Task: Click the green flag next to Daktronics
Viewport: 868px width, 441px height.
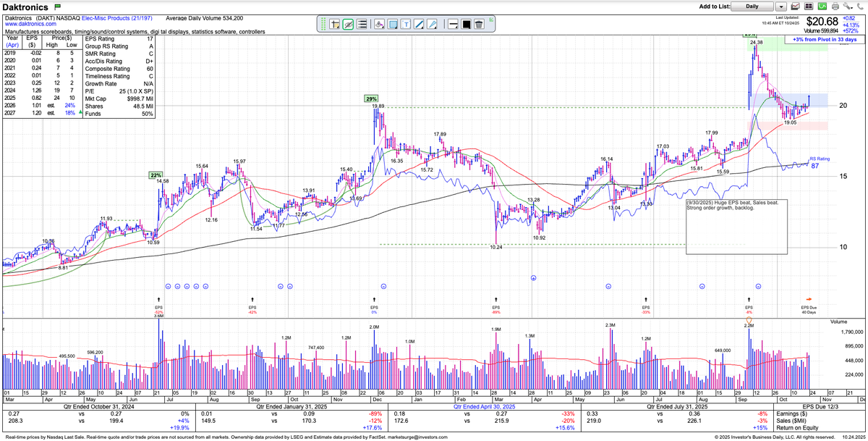Action: pos(58,7)
